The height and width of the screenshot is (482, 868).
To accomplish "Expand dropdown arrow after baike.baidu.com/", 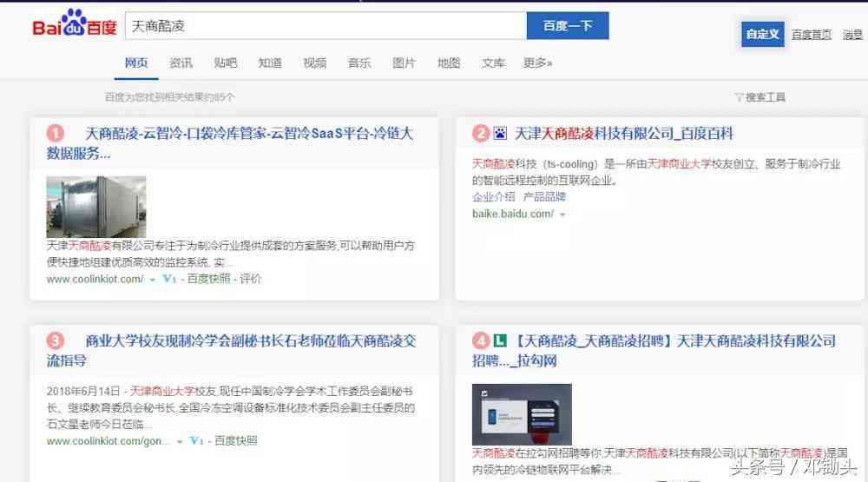I will coord(562,215).
